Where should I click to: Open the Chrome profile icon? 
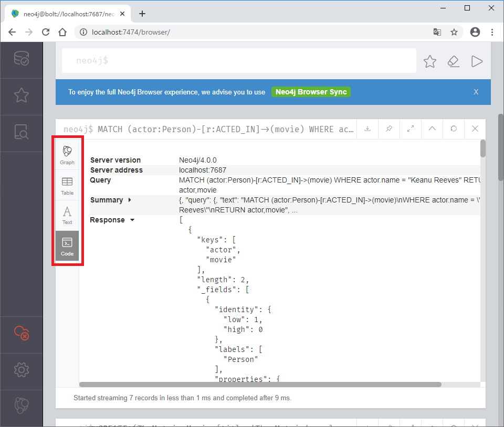[x=475, y=32]
